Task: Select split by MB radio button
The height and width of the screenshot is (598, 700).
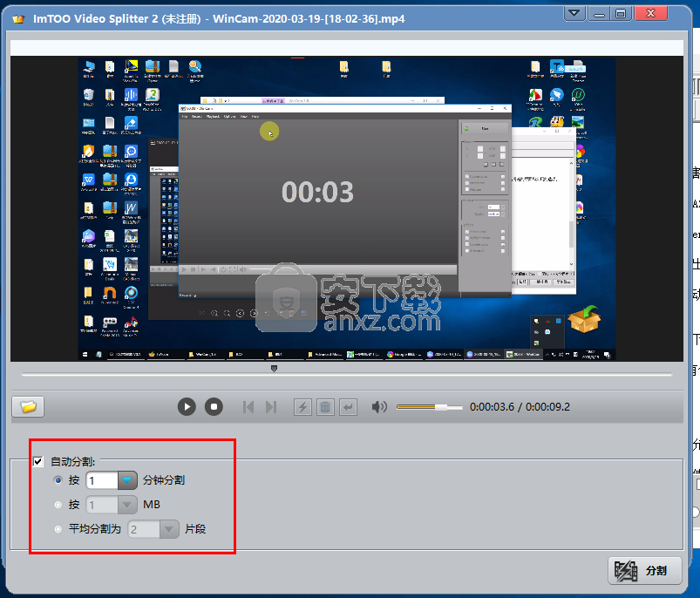Action: tap(58, 505)
